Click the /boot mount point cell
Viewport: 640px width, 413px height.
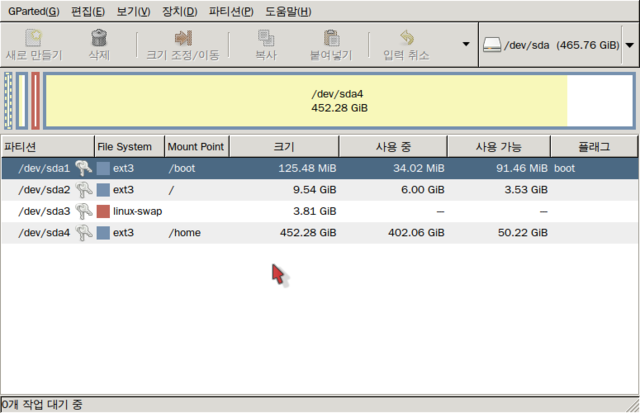[182, 168]
